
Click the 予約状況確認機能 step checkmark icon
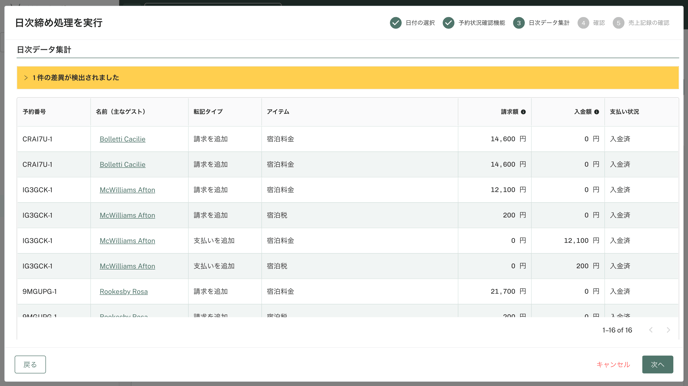point(448,23)
